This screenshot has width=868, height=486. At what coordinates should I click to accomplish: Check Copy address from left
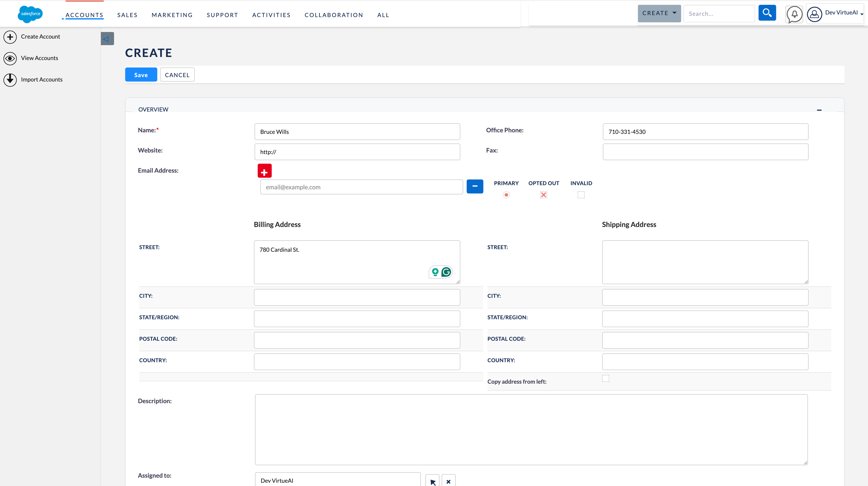pyautogui.click(x=605, y=378)
